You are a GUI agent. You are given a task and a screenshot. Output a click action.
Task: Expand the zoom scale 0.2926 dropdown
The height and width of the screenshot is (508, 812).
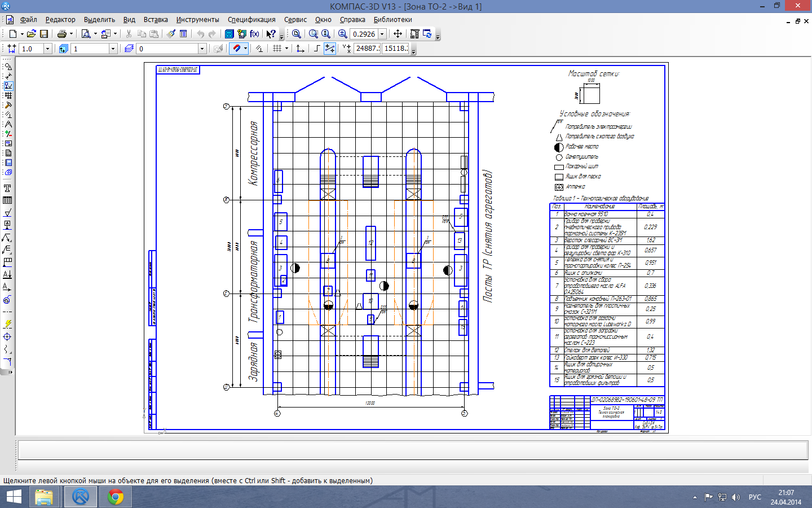click(x=382, y=34)
